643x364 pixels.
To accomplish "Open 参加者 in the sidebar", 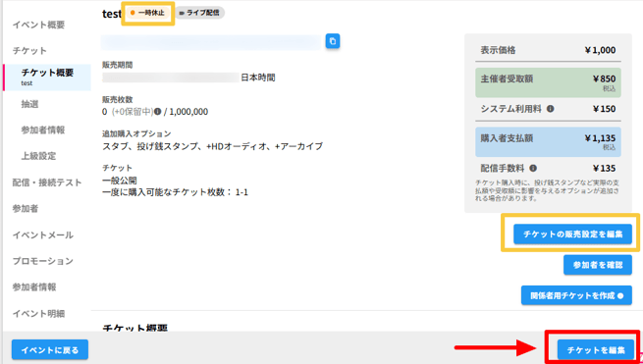I will point(25,209).
